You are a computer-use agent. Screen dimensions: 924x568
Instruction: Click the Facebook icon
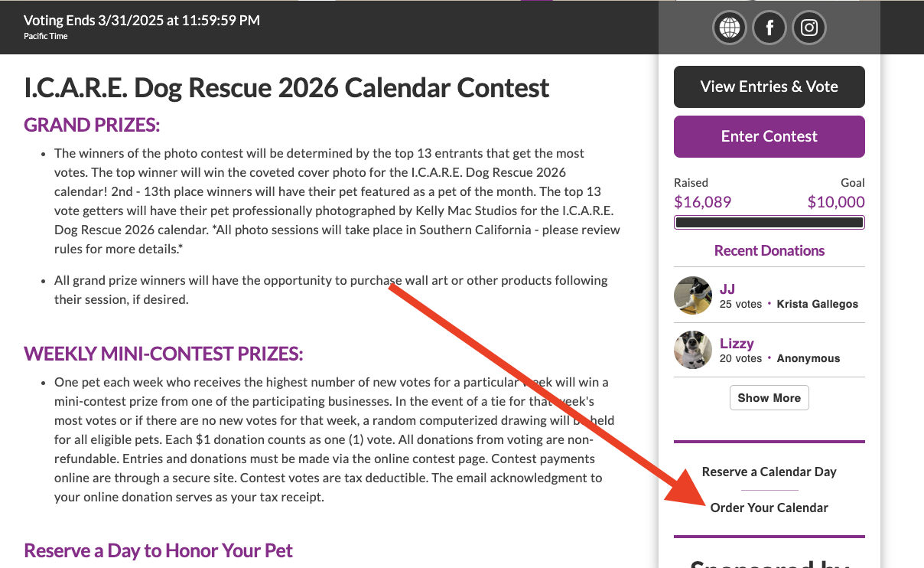click(769, 28)
